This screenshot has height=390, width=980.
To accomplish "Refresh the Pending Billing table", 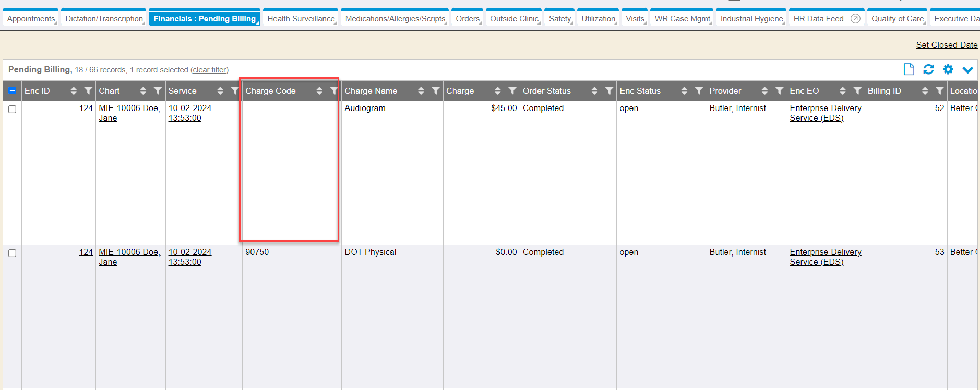I will 928,69.
